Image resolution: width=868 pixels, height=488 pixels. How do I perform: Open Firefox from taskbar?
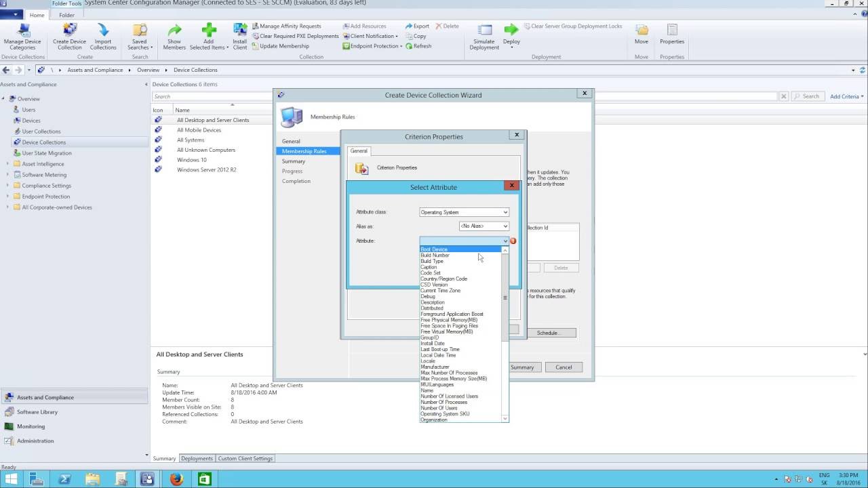click(176, 479)
